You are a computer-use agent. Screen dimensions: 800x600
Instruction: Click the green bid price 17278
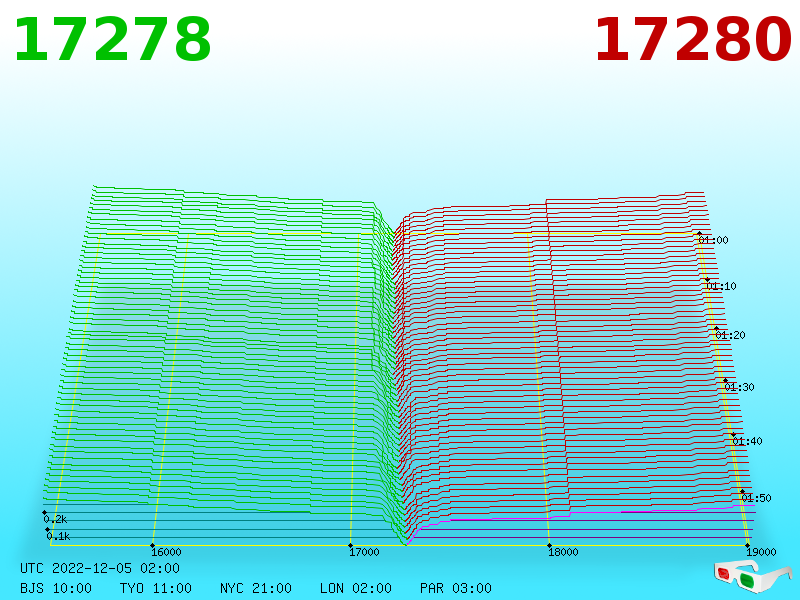pos(112,40)
